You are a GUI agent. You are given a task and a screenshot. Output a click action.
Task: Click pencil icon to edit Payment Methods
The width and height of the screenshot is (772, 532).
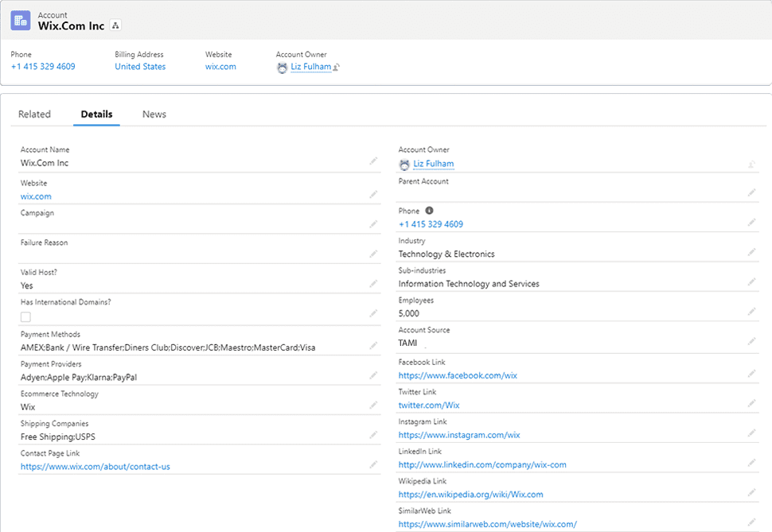(373, 346)
